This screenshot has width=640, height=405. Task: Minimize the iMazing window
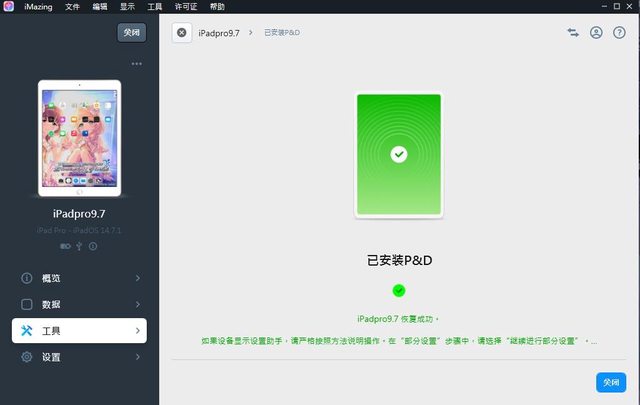[x=604, y=6]
